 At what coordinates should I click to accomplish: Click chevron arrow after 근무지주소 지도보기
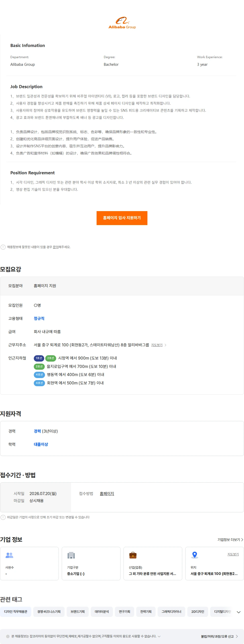pyautogui.click(x=165, y=345)
